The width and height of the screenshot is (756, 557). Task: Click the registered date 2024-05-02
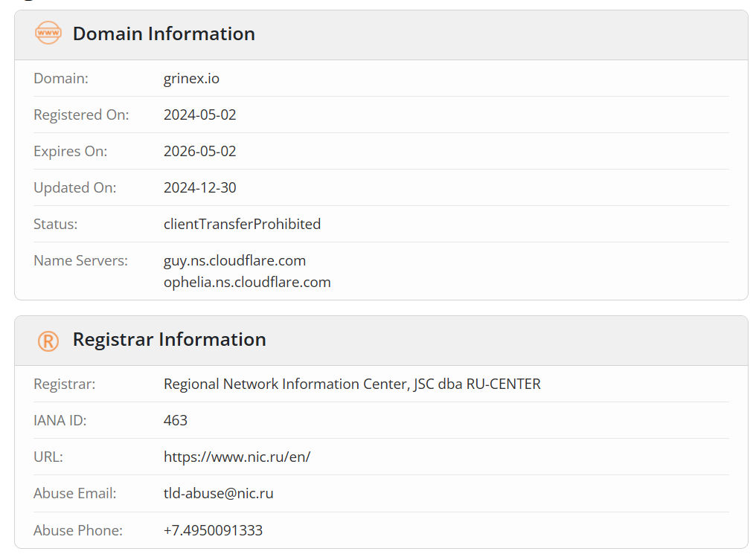(199, 115)
